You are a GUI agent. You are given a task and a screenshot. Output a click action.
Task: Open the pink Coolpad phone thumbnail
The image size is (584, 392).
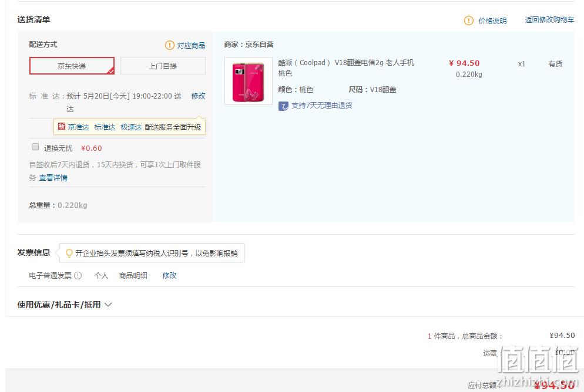249,81
